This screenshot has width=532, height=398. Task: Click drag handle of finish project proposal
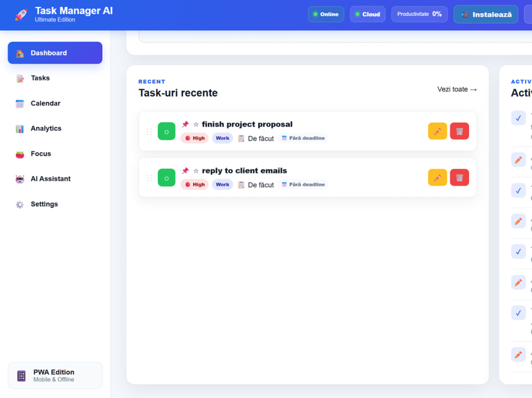[x=149, y=132]
